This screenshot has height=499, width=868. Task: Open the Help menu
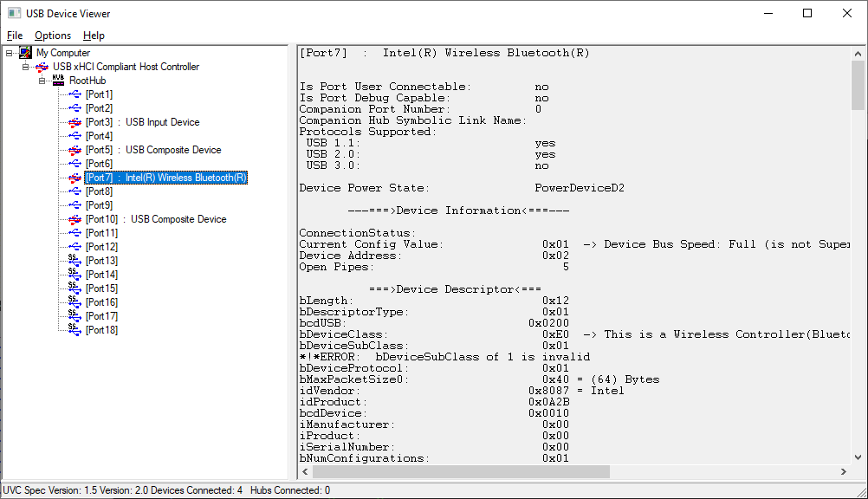click(94, 36)
